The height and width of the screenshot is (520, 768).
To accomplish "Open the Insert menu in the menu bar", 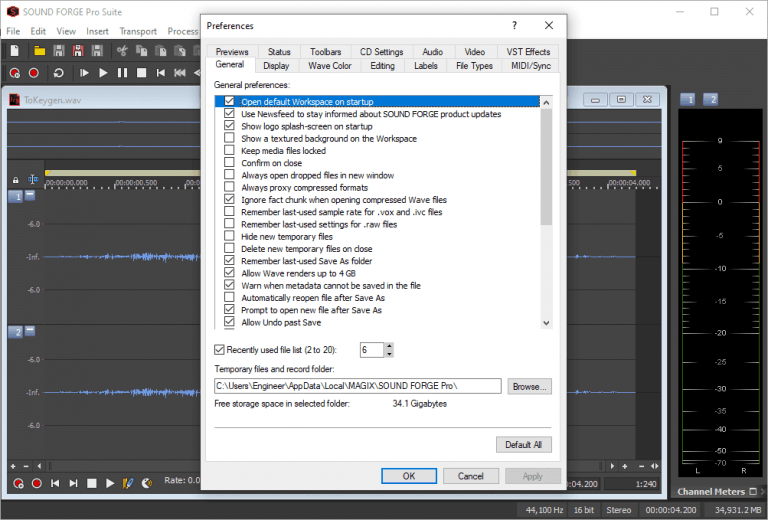I will coord(97,31).
